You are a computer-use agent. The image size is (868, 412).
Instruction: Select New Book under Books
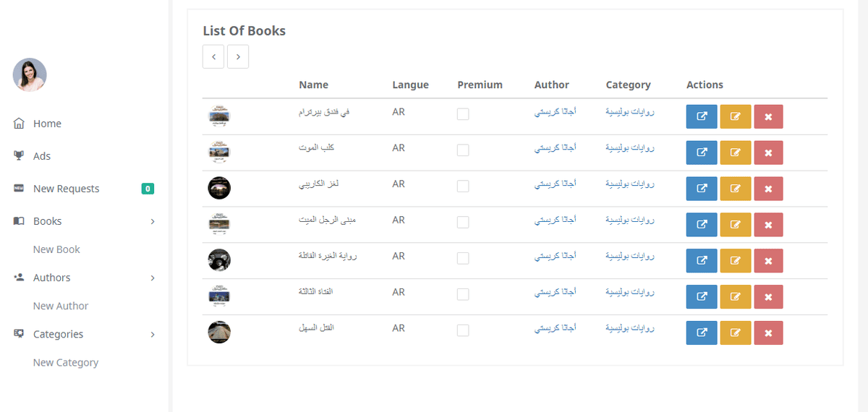56,249
